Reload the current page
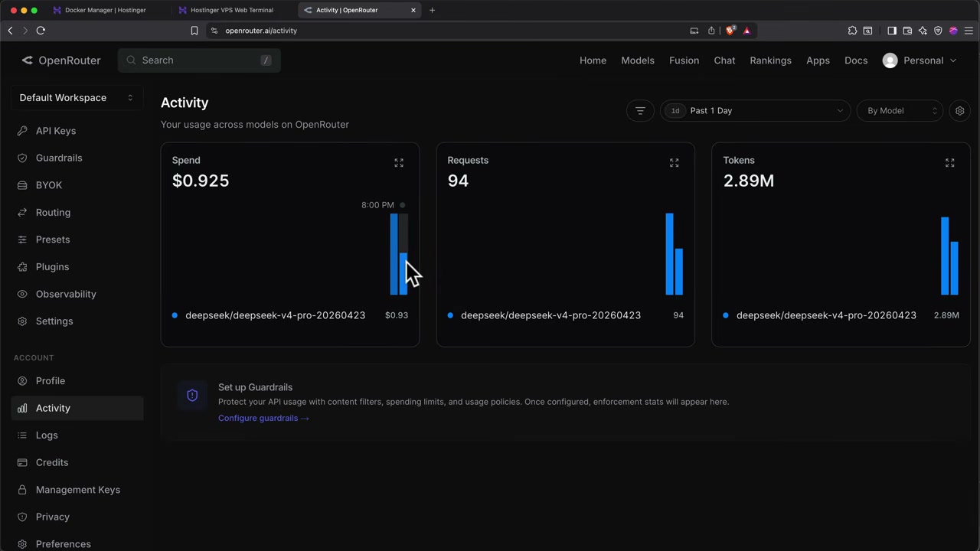Viewport: 980px width, 551px height. 41,31
